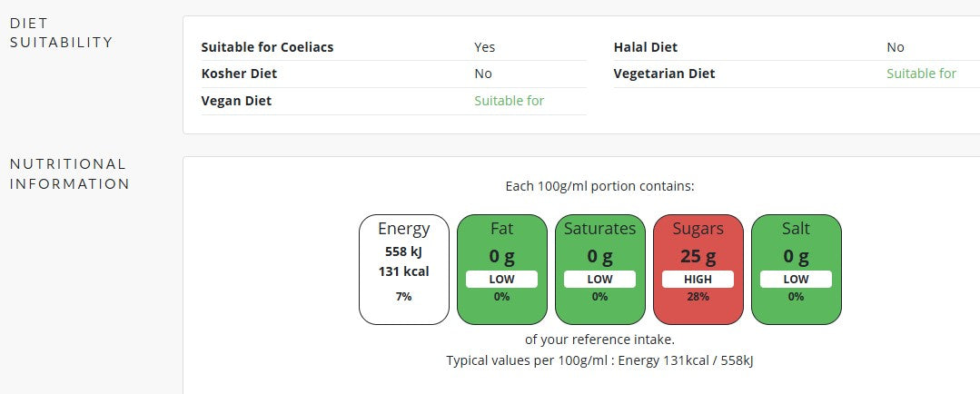Click the Energy nutrition tile
The width and height of the screenshot is (980, 394).
(404, 270)
